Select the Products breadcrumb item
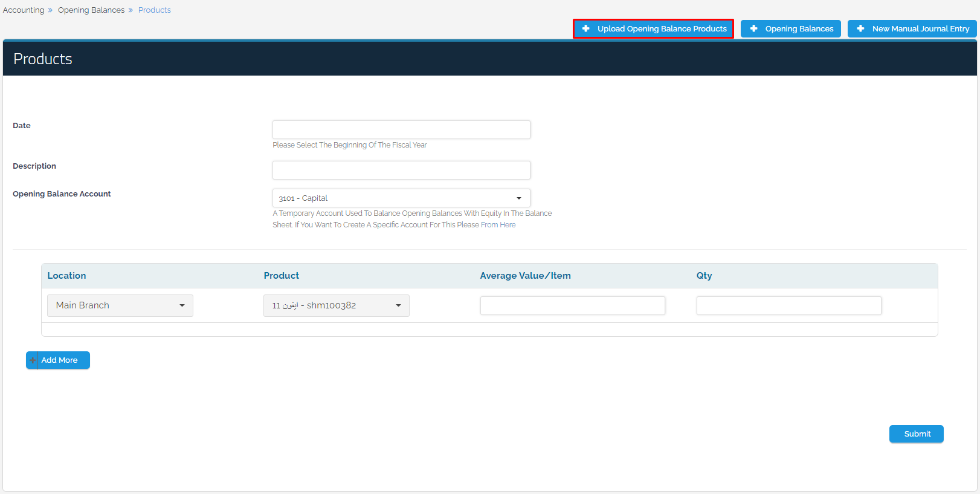980x494 pixels. click(x=155, y=10)
